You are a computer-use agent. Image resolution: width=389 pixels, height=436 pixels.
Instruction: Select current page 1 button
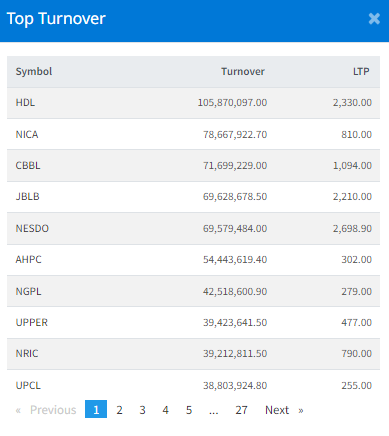tap(96, 409)
